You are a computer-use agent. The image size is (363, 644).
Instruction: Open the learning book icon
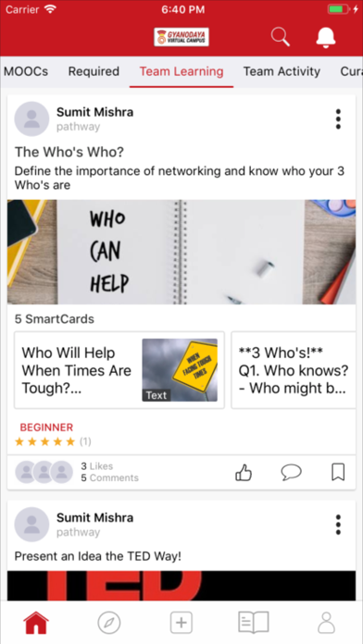click(x=254, y=623)
